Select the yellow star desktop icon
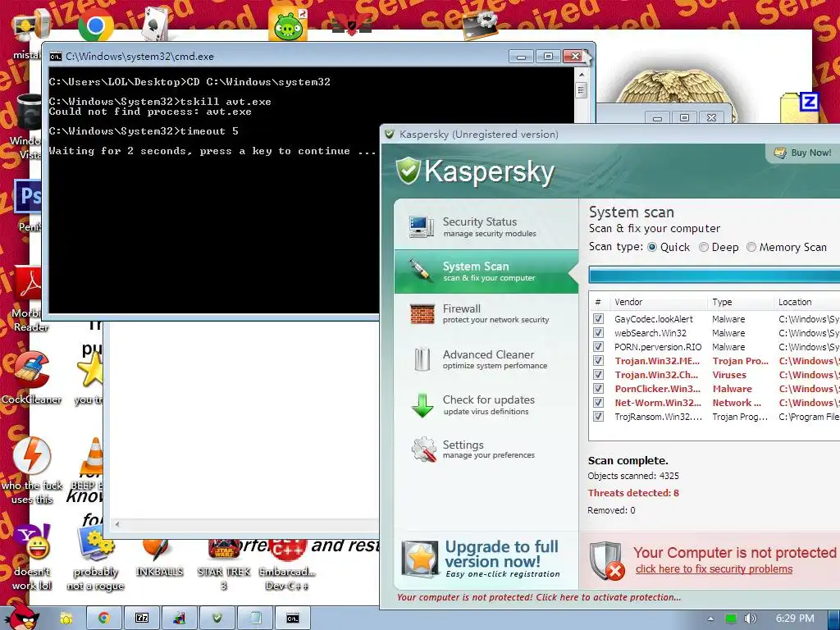840x630 pixels. coord(90,370)
